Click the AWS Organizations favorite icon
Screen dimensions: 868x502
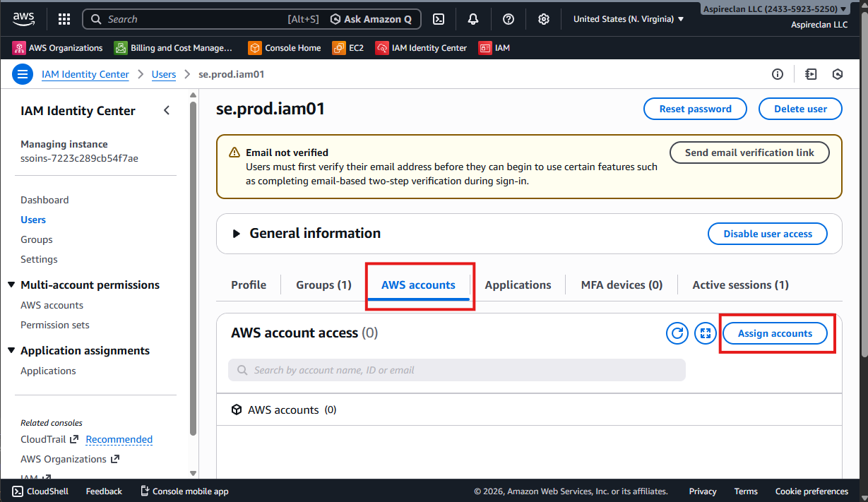[x=19, y=48]
